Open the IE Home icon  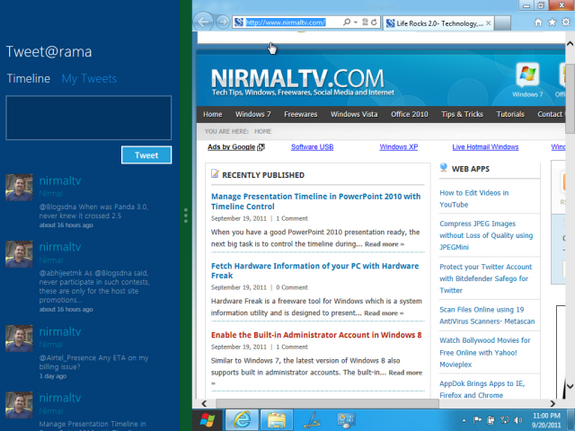(x=538, y=23)
